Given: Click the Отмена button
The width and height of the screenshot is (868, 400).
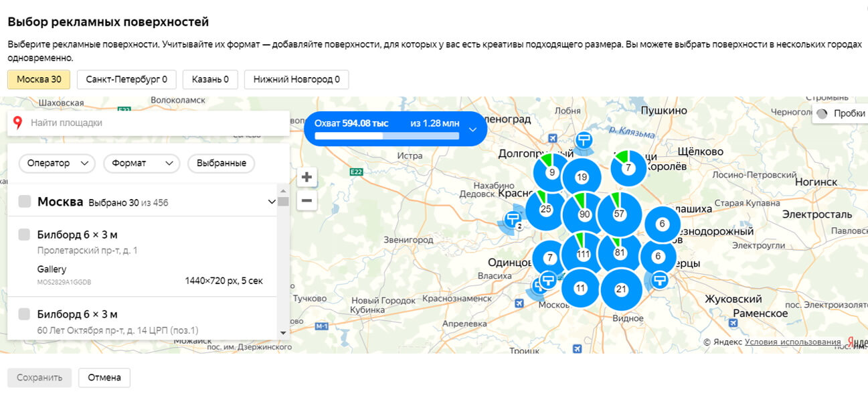Looking at the screenshot, I should pyautogui.click(x=104, y=377).
